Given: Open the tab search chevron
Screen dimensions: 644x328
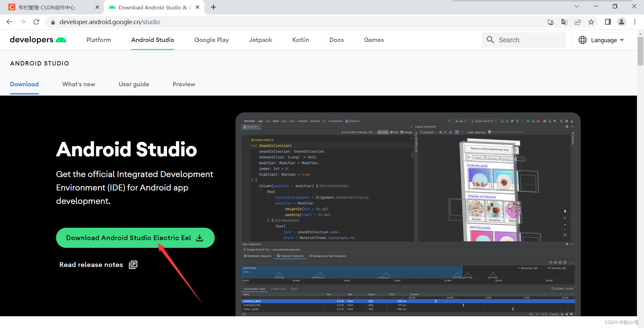Looking at the screenshot, I should pyautogui.click(x=577, y=6).
